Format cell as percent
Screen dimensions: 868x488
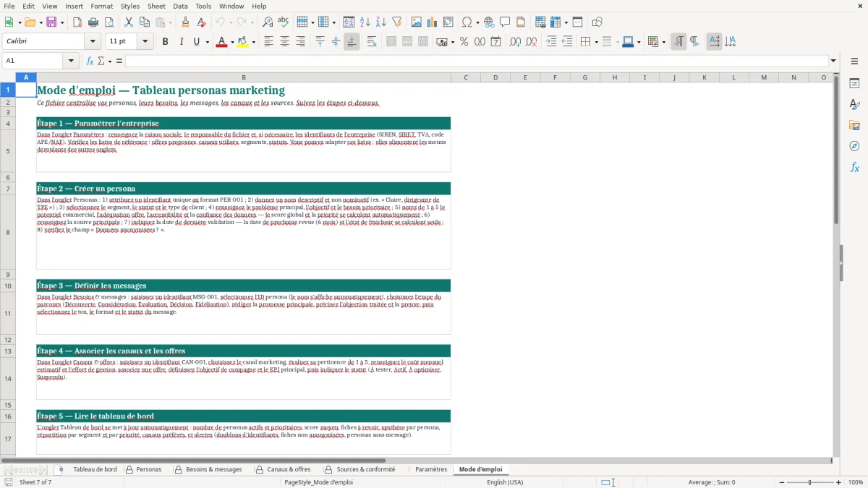464,42
